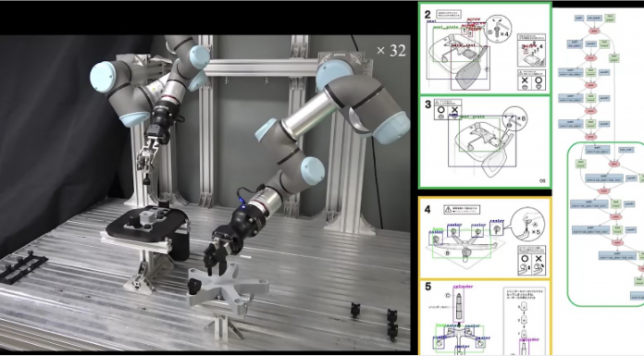Click the top-right green graph node
Screen dimensions: 644x356
click(x=610, y=18)
